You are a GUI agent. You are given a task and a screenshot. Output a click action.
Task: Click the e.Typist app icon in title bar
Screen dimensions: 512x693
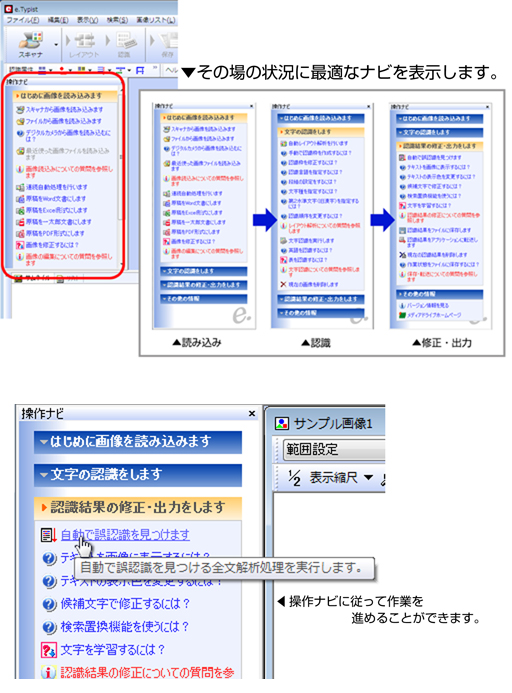coord(8,8)
